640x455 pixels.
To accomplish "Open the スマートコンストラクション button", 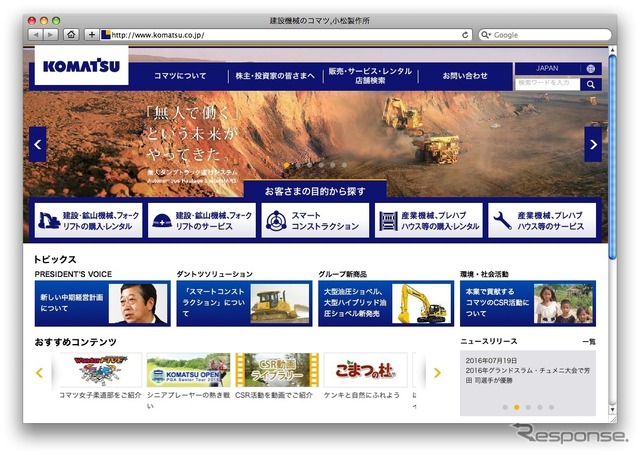I will pyautogui.click(x=315, y=221).
